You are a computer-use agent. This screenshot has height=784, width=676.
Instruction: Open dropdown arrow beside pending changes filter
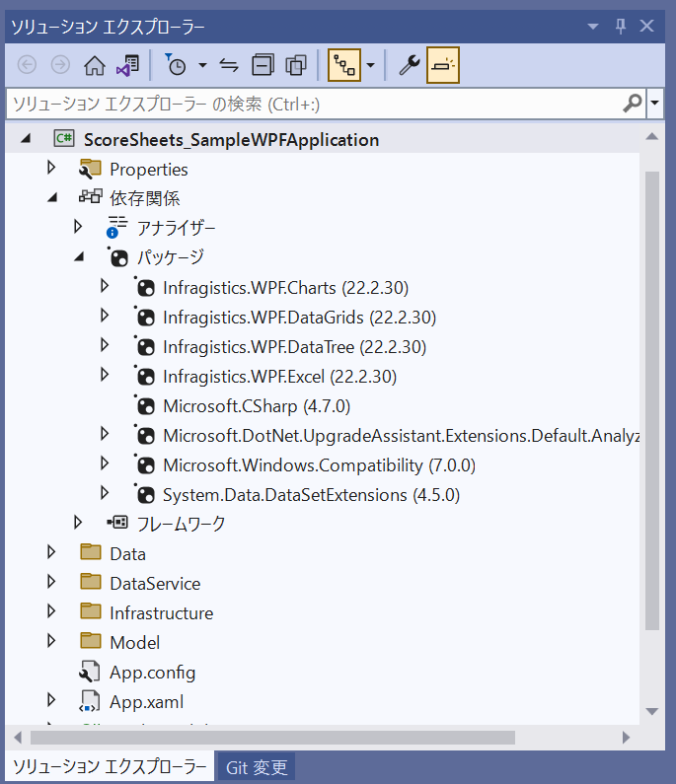click(x=202, y=65)
